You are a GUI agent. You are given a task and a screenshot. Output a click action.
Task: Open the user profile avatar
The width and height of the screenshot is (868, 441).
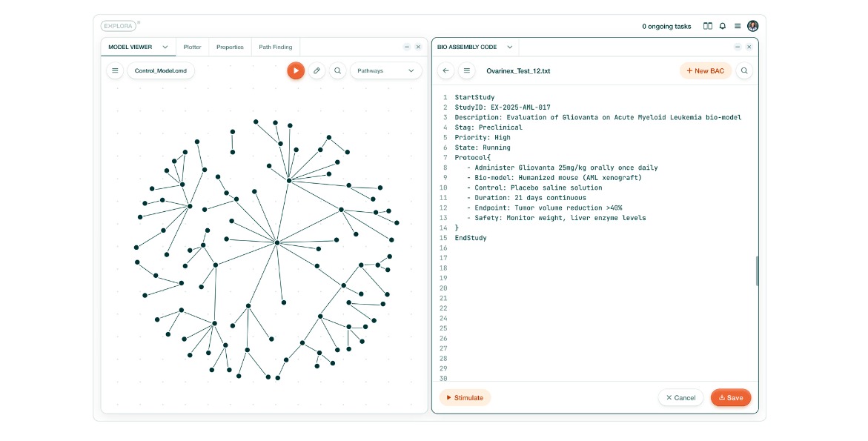pos(753,26)
